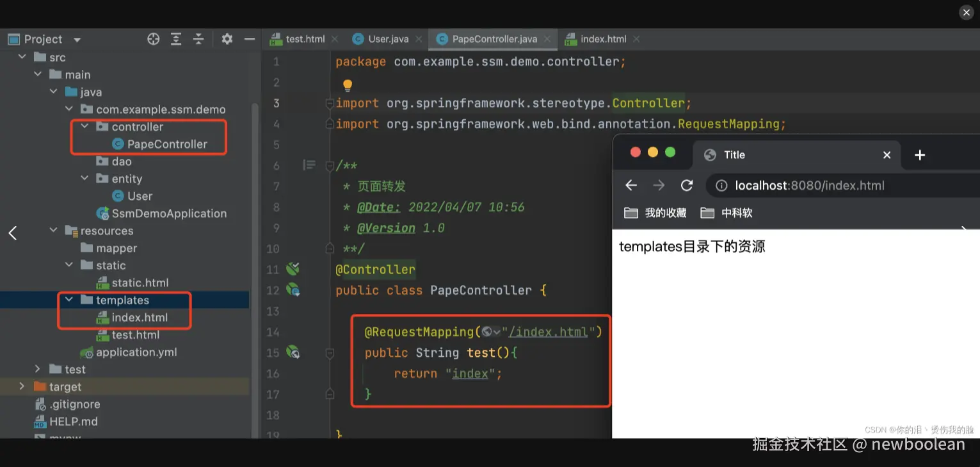Hide the Project panel with minus icon
This screenshot has height=467, width=980.
[250, 39]
